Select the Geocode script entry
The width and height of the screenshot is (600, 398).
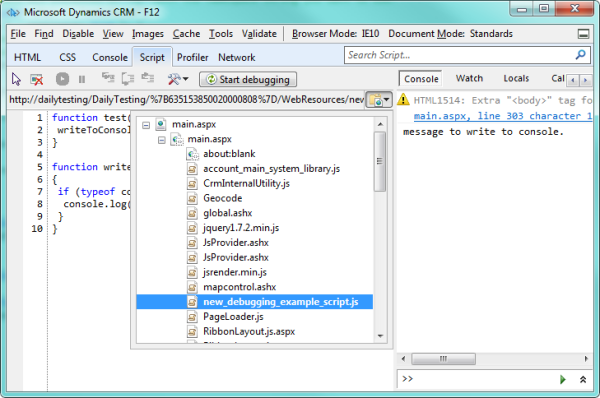pyautogui.click(x=222, y=198)
